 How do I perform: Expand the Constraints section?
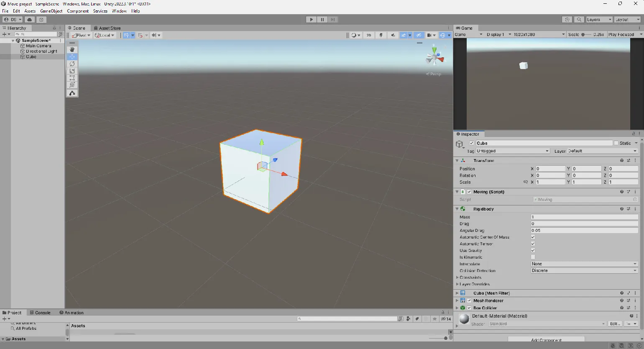pyautogui.click(x=457, y=277)
